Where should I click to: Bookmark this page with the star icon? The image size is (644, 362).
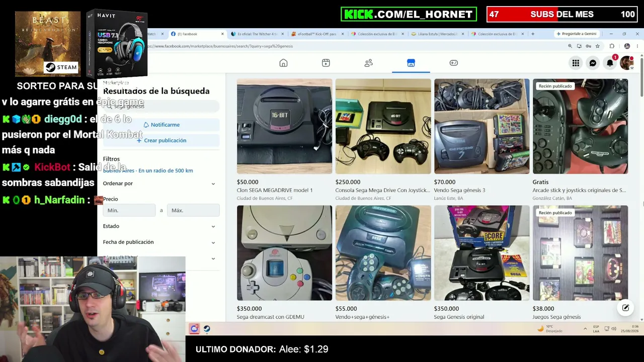(x=598, y=46)
